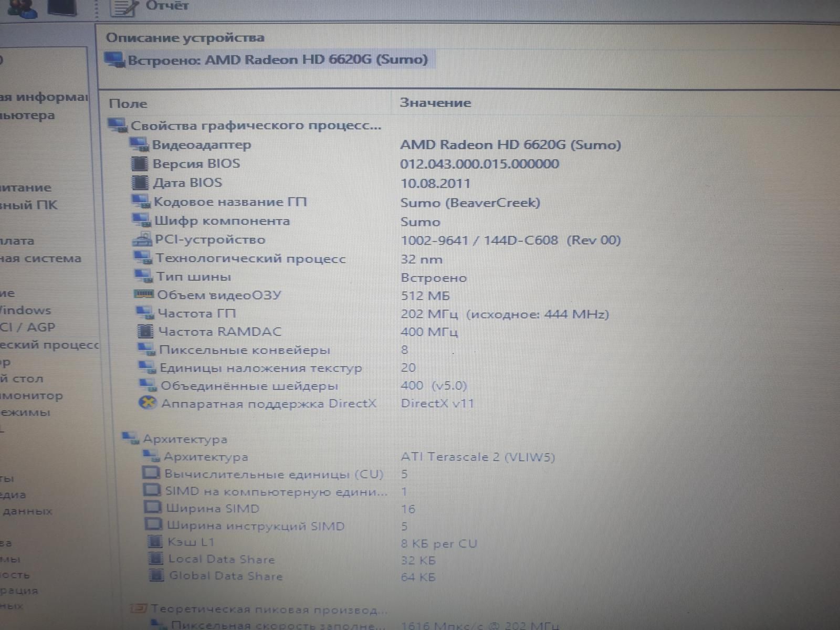840x630 pixels.
Task: Select the 512 МБ video memory value
Action: pos(425,296)
